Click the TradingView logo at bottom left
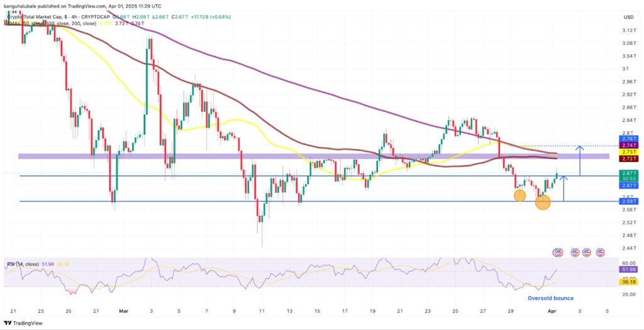Viewport: 644px width, 330px height. coord(23,324)
